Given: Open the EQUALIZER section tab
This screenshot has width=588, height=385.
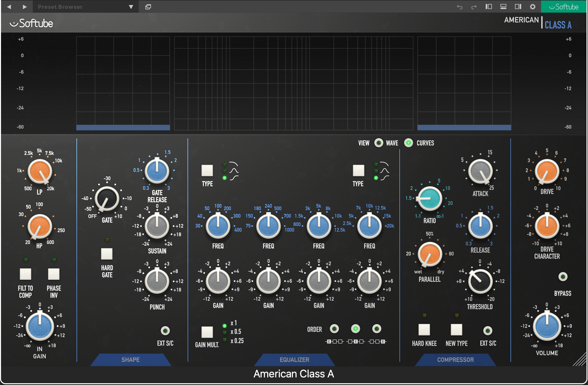Looking at the screenshot, I should click(x=294, y=360).
